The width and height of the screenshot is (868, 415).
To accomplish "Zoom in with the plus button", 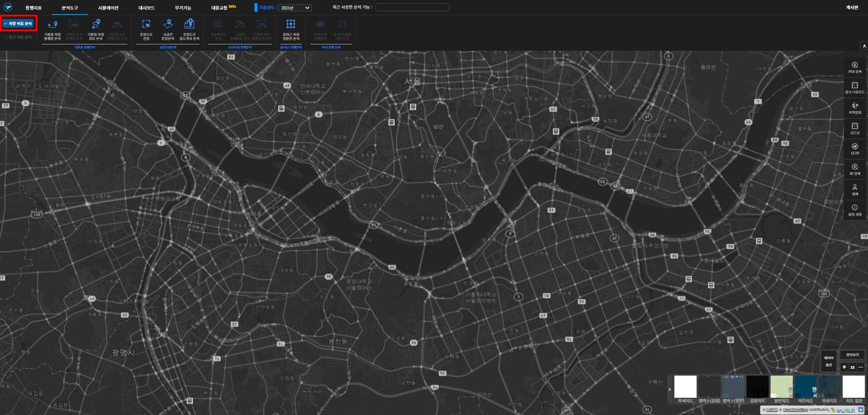I will tap(844, 367).
